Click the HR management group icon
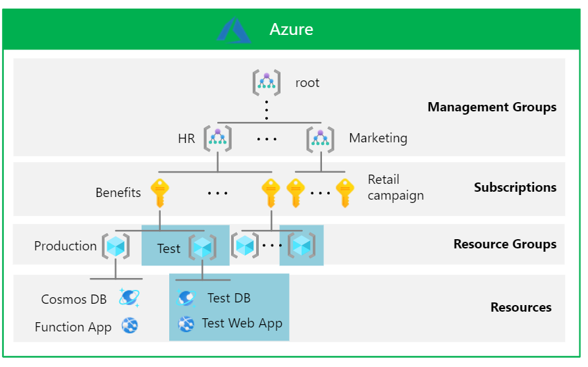The width and height of the screenshot is (588, 367). point(217,138)
